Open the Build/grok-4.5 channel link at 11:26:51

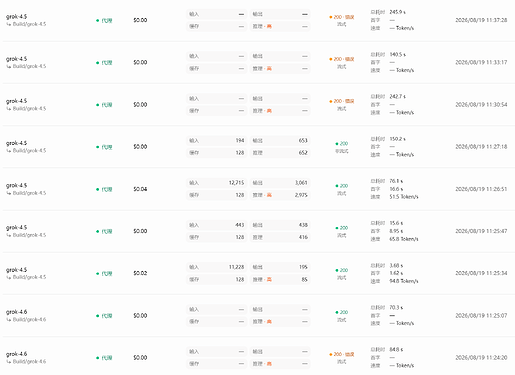(x=29, y=193)
